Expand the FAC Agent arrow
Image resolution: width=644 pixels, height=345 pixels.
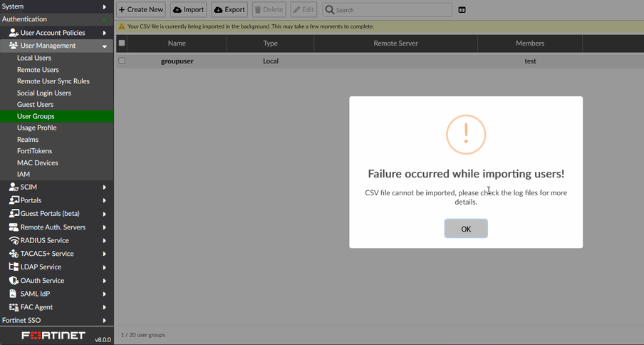coord(104,307)
